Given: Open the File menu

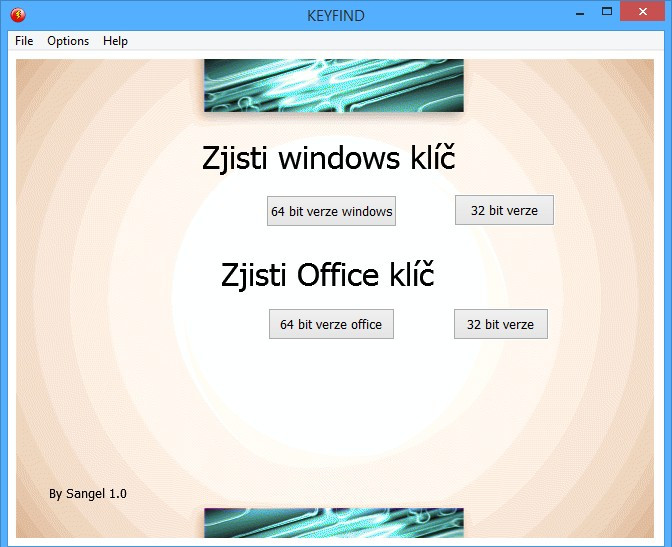Looking at the screenshot, I should 24,41.
